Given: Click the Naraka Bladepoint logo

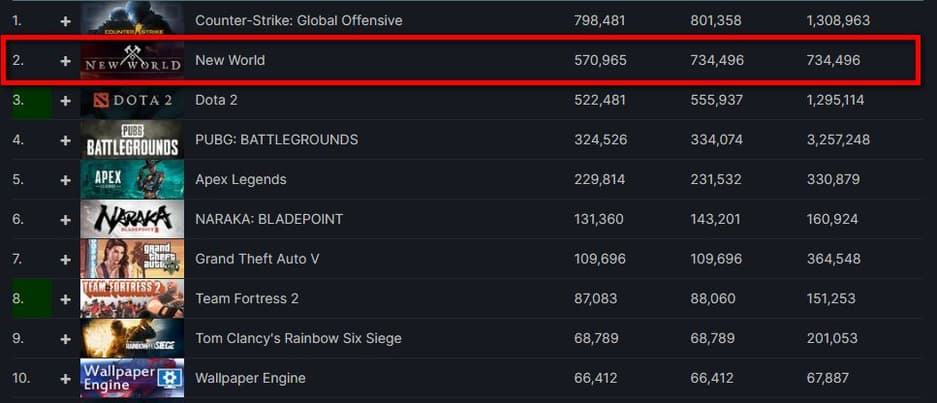Looking at the screenshot, I should [x=132, y=219].
